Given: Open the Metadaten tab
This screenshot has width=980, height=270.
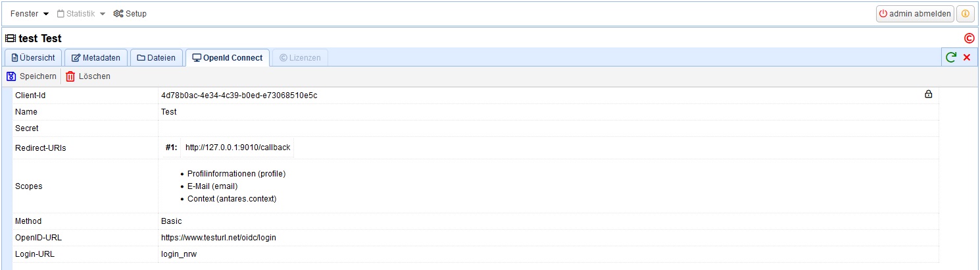Looking at the screenshot, I should [x=96, y=58].
